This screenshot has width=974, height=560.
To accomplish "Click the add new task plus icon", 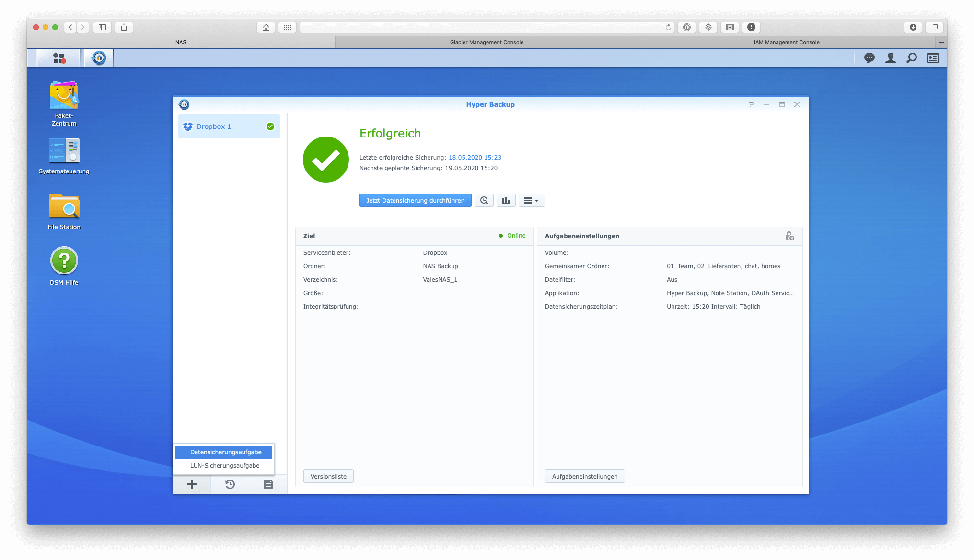I will coord(193,484).
